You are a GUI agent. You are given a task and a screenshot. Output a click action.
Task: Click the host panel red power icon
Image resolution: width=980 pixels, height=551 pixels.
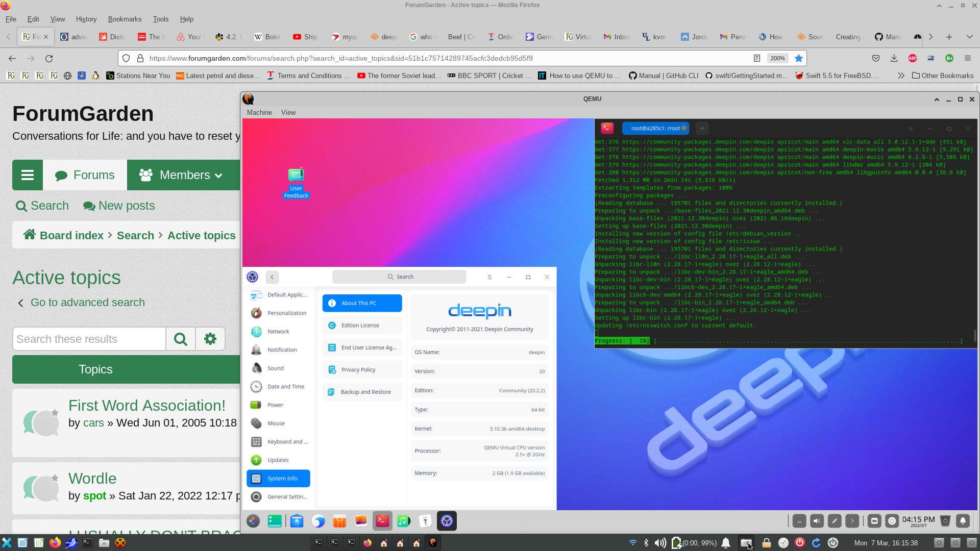click(800, 543)
